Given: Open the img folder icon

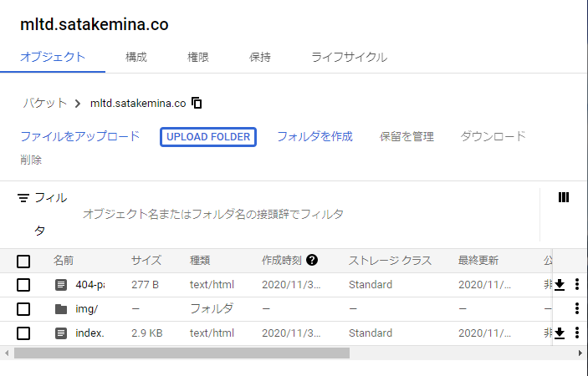Looking at the screenshot, I should coord(61,309).
